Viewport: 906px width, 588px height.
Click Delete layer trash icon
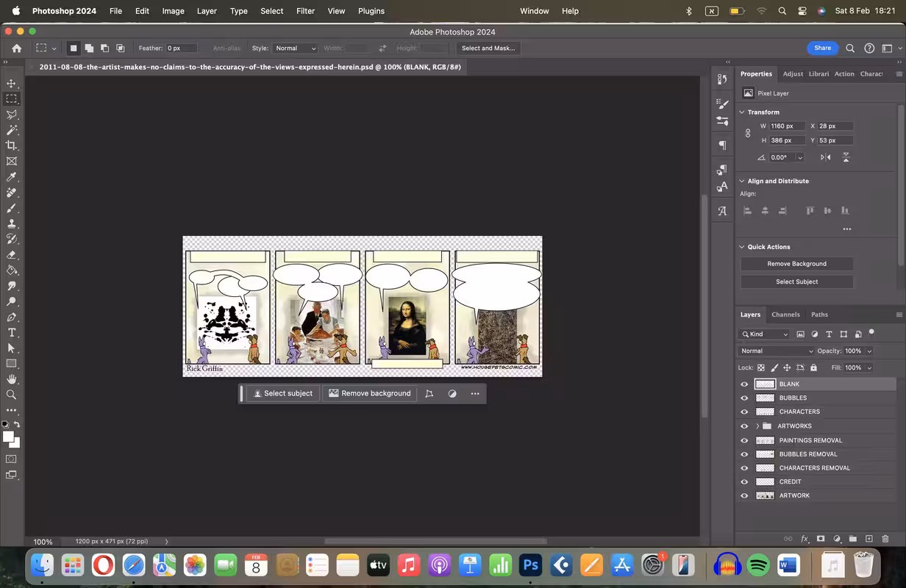(885, 539)
